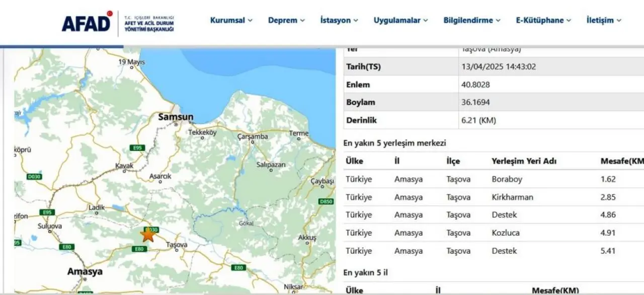The image size is (644, 295).
Task: Click the D850 road shield on map
Action: click(x=326, y=201)
